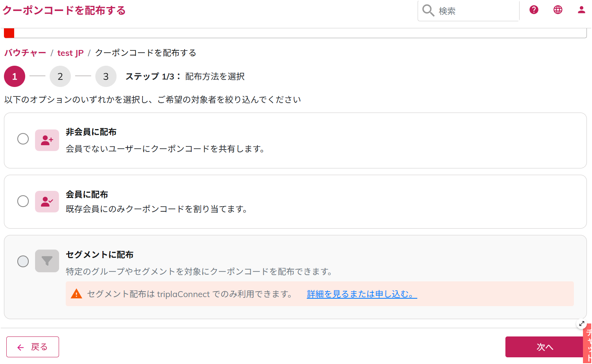
Task: Click step 1 circle in the stepper
Action: (x=15, y=76)
